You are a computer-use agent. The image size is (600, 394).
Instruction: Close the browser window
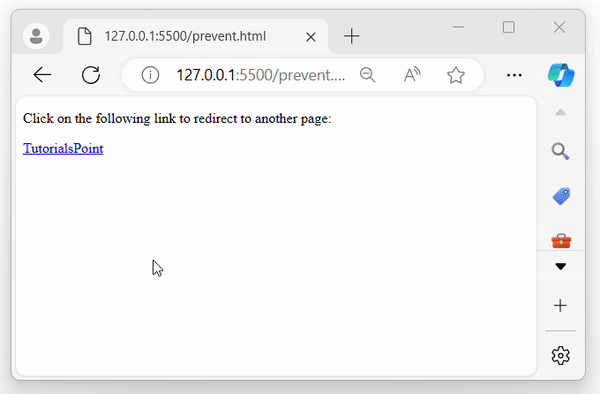tap(559, 27)
